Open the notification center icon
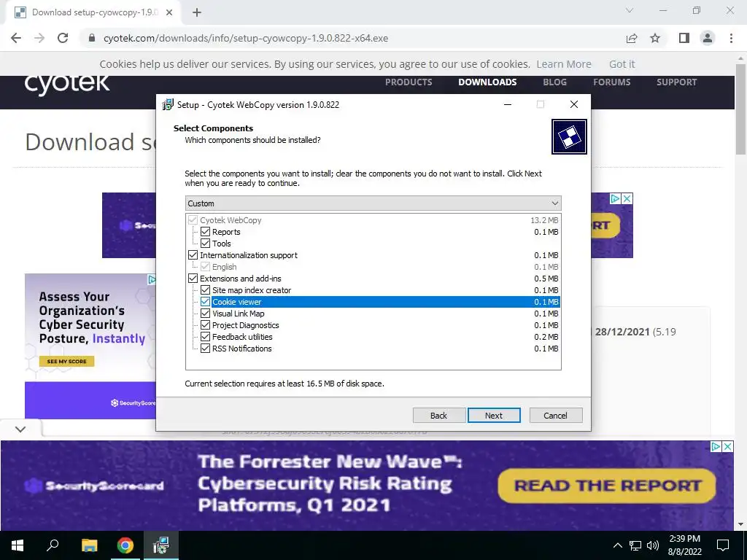 pyautogui.click(x=723, y=545)
